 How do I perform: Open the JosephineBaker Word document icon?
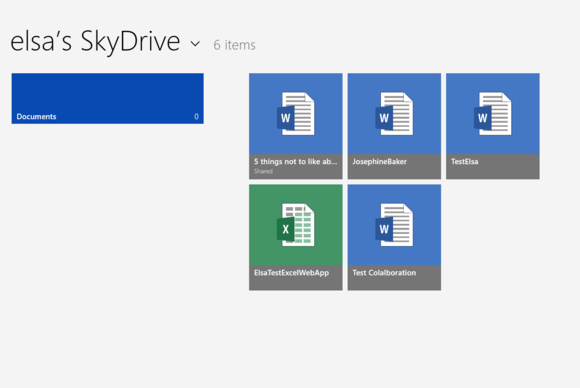(394, 114)
